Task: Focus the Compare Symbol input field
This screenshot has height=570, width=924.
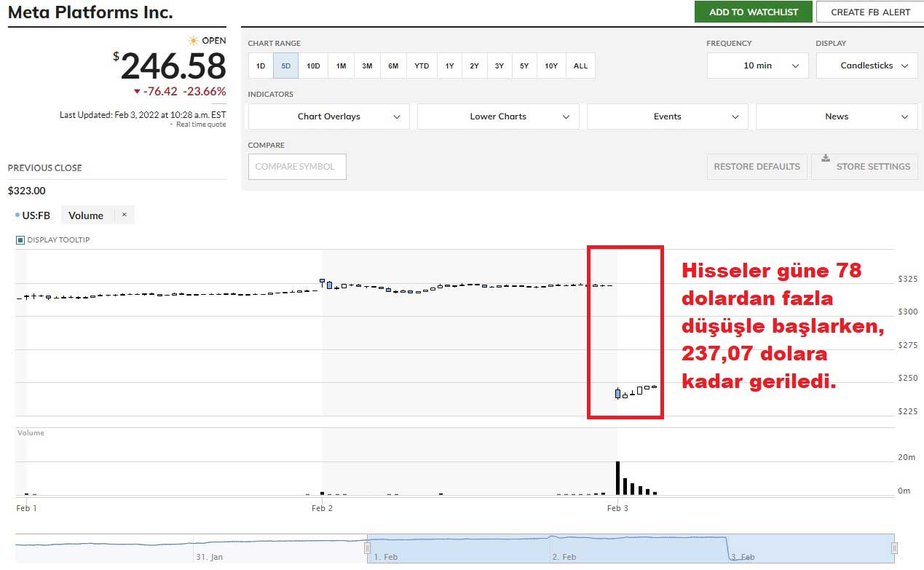Action: [x=297, y=167]
